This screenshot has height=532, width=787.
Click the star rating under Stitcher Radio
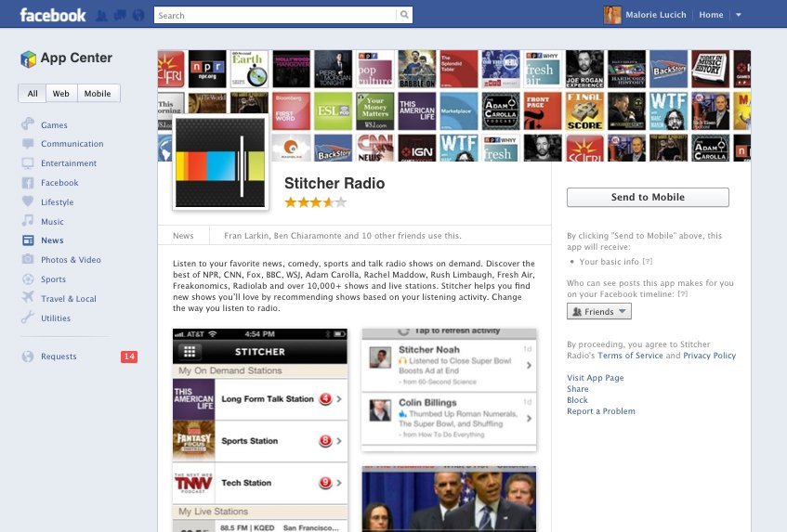point(315,201)
